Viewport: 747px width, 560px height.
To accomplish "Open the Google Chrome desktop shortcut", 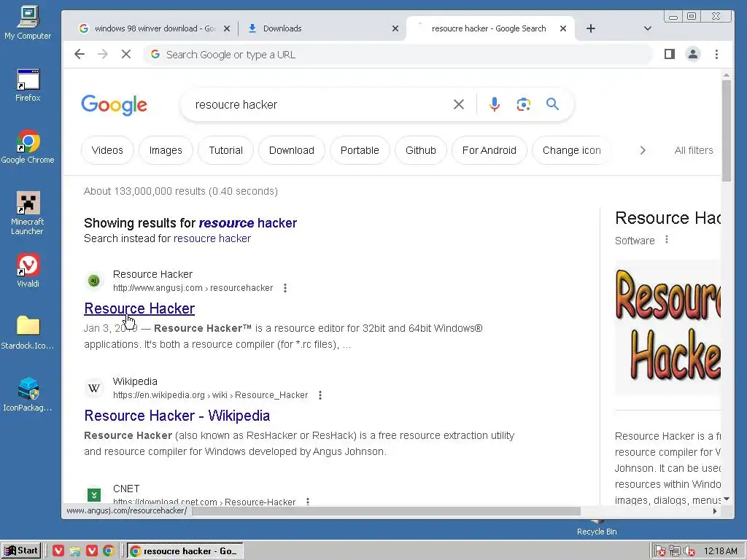I will (28, 147).
